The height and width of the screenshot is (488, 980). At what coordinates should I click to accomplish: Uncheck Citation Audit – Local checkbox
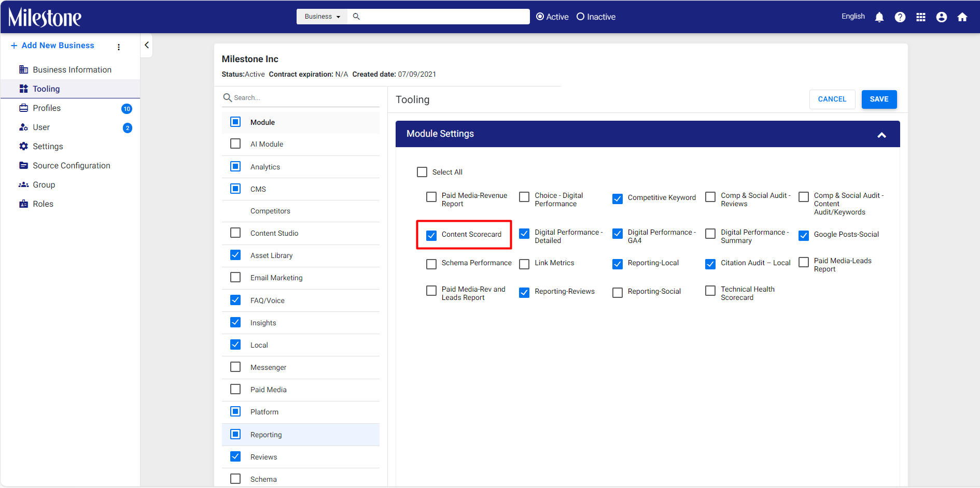[710, 264]
